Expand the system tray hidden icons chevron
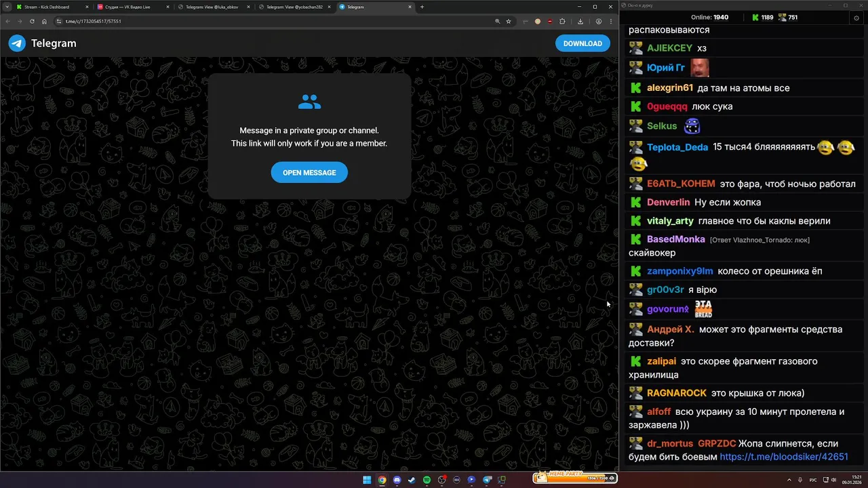 coord(789,480)
